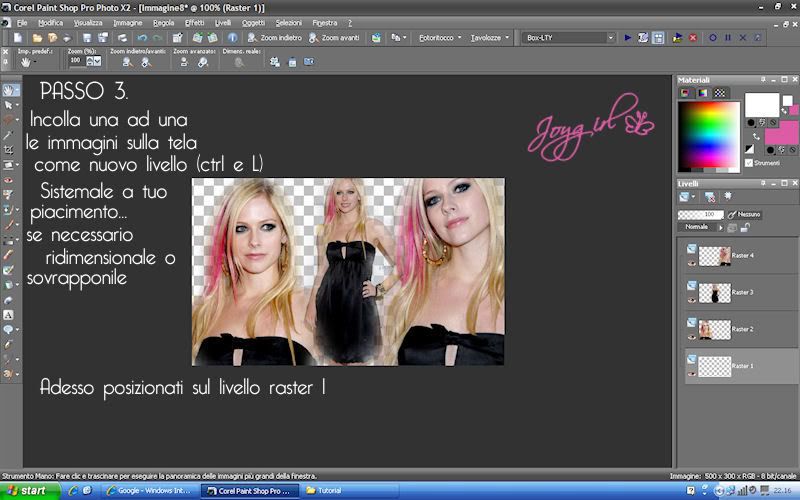Select the Paint Brush tool

coord(9,225)
